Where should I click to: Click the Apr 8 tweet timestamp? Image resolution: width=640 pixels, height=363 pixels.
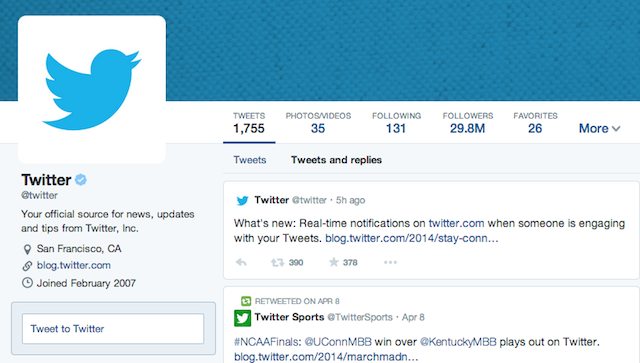(x=413, y=317)
